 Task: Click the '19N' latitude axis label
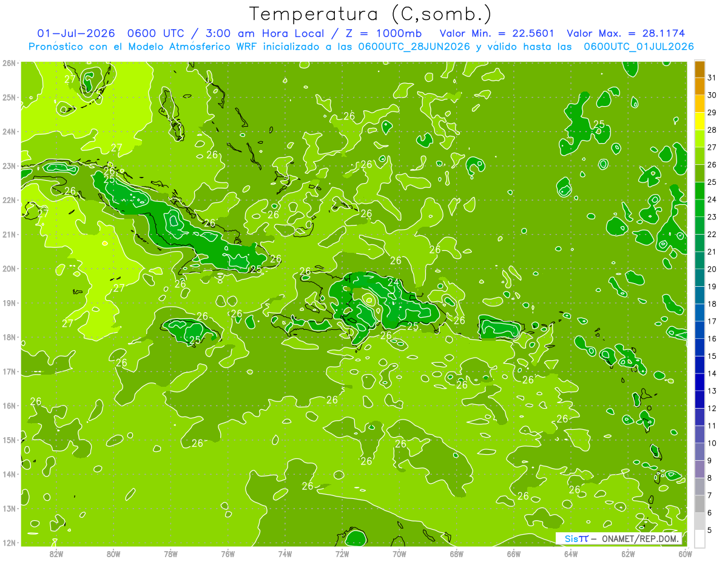[x=8, y=303]
